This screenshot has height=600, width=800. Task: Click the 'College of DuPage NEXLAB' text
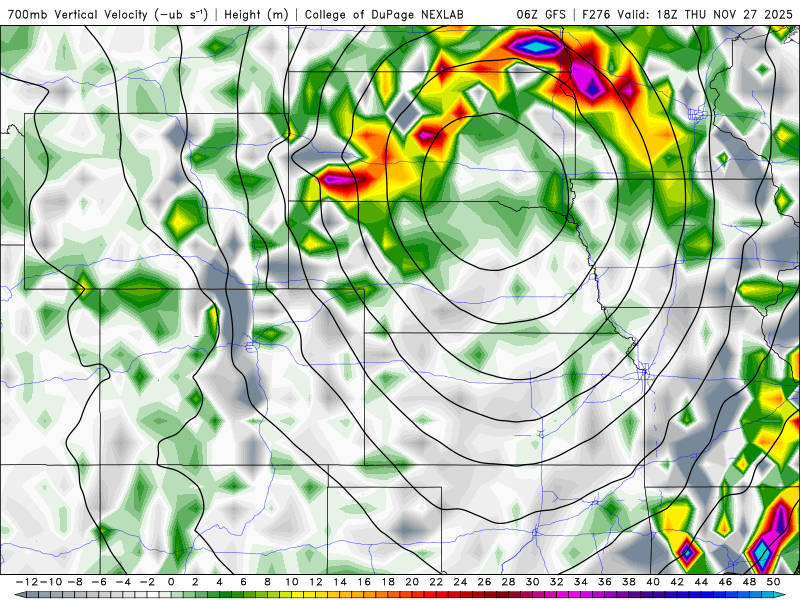[x=384, y=15]
